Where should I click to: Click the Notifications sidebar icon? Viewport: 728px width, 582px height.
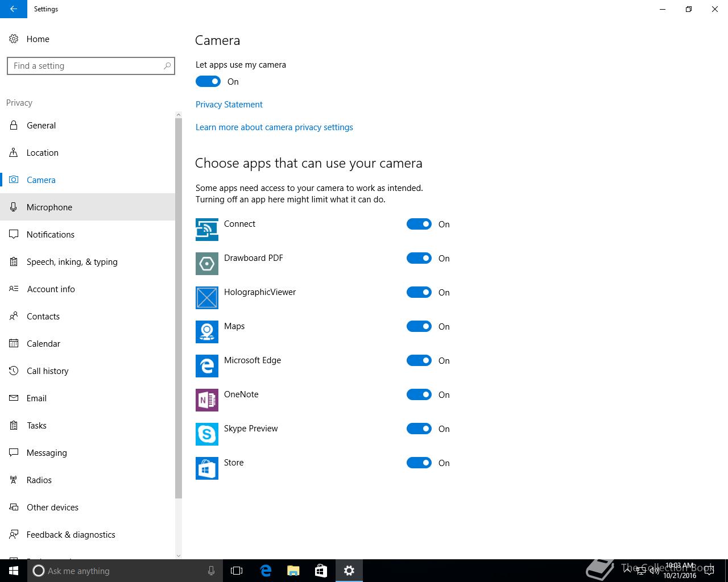click(x=14, y=234)
